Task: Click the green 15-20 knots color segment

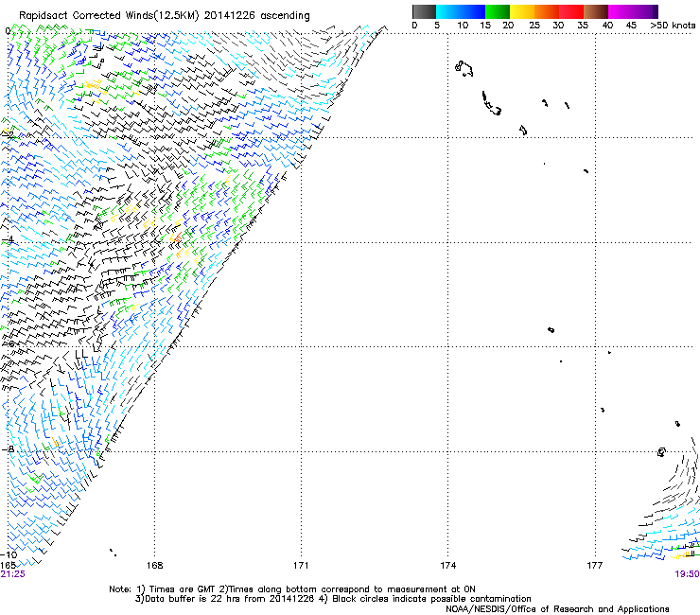Action: 498,11
